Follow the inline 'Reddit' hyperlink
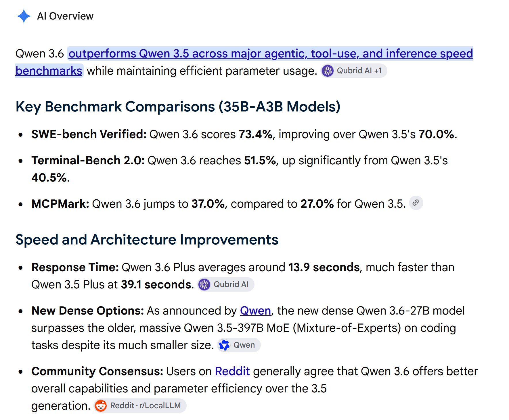509x420 pixels. coord(232,371)
